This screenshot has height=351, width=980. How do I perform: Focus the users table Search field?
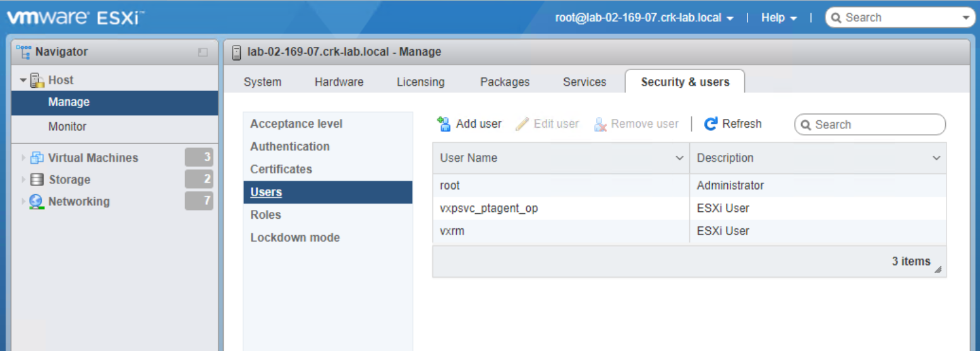pos(870,125)
